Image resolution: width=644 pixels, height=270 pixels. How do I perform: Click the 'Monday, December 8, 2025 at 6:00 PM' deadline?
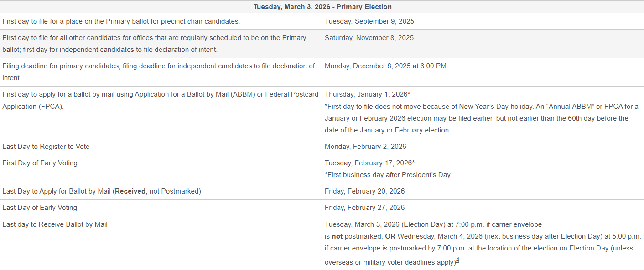point(385,66)
